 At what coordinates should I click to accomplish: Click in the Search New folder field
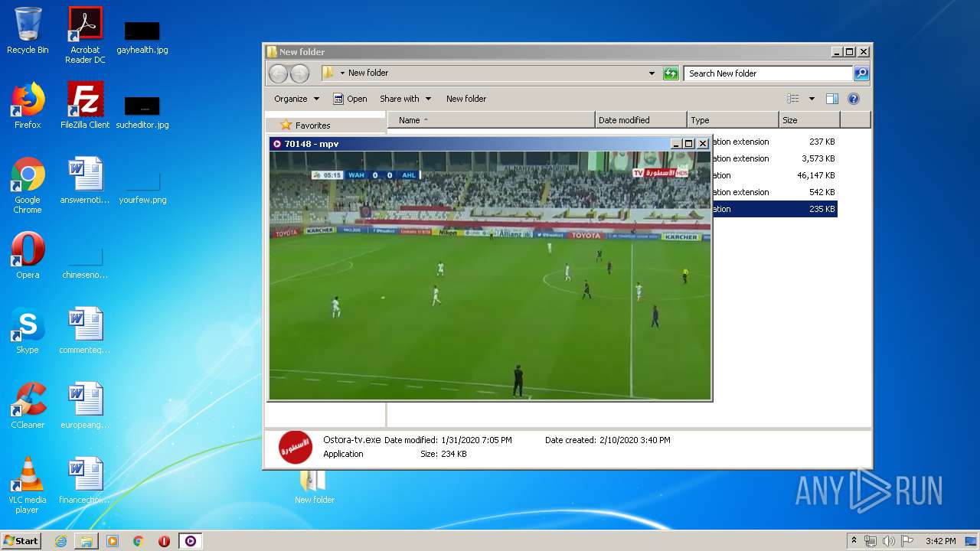click(768, 73)
